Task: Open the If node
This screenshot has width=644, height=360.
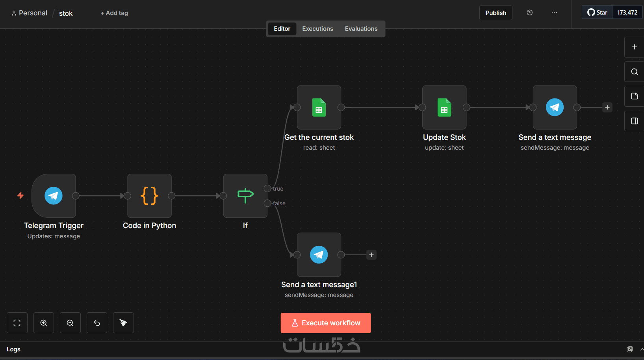Action: (245, 196)
